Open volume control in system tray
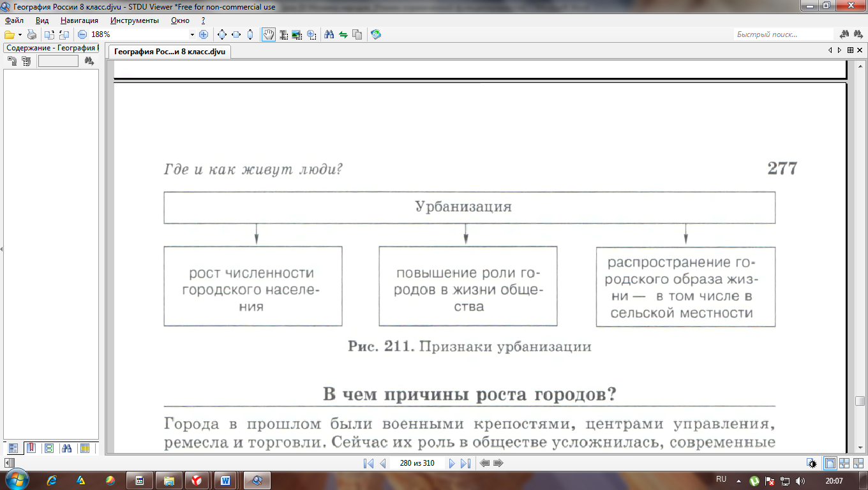Image resolution: width=868 pixels, height=490 pixels. [801, 480]
